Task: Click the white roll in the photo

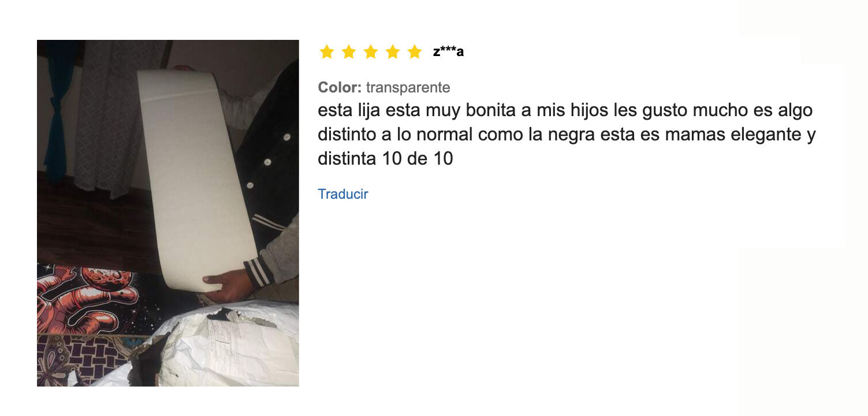Action: [197, 179]
